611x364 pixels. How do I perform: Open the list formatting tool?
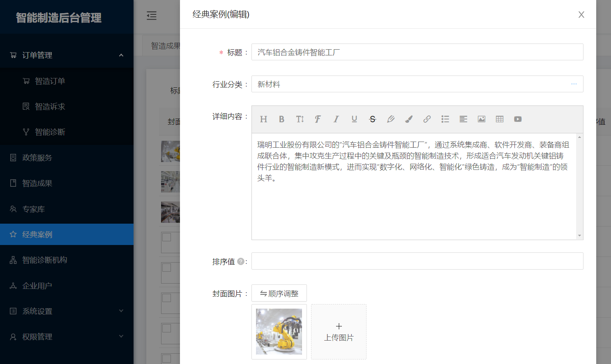445,119
